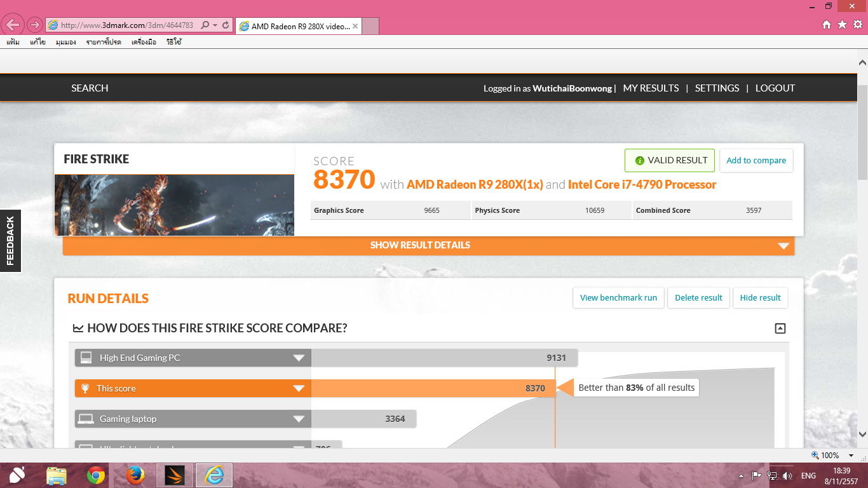Image resolution: width=868 pixels, height=488 pixels.
Task: Open the เครื่องมือ menu
Action: [x=144, y=42]
